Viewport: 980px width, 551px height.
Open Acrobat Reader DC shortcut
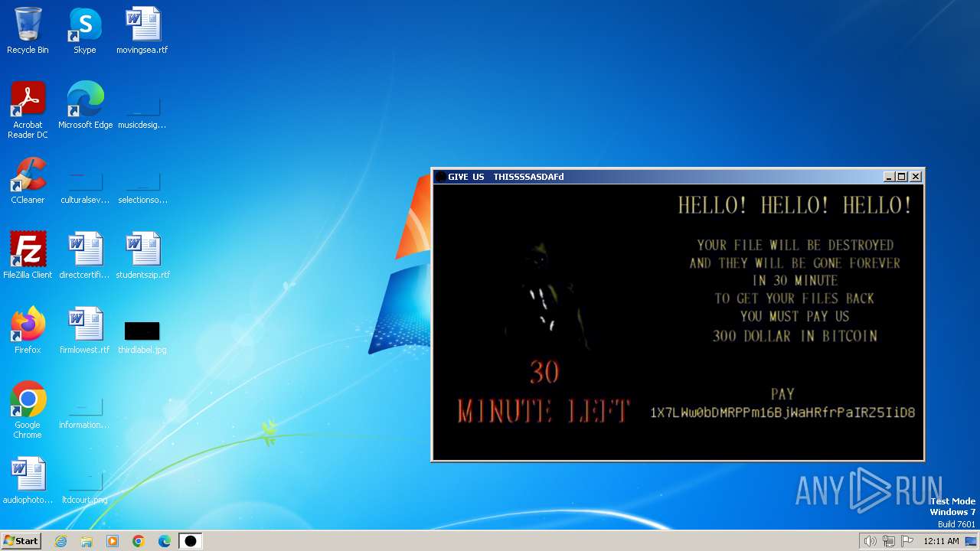(x=28, y=110)
